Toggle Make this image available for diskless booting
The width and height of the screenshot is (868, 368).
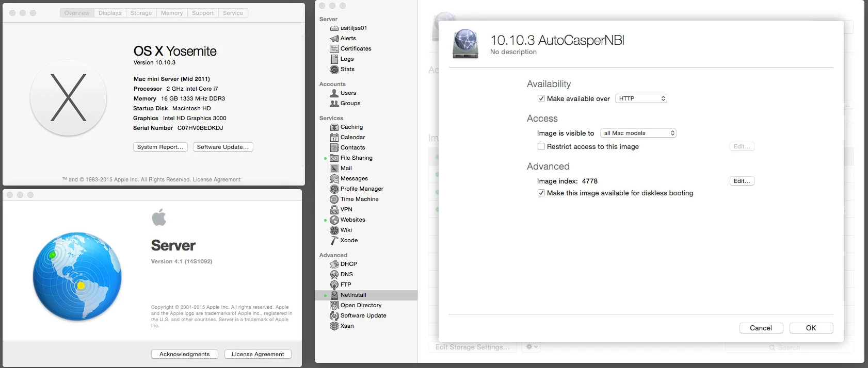[541, 193]
